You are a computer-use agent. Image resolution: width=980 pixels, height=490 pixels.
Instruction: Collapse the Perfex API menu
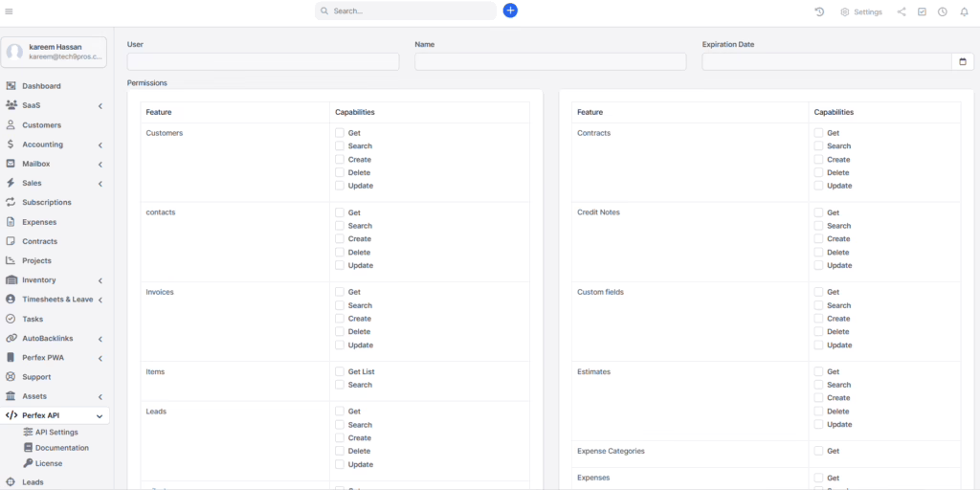coord(100,415)
